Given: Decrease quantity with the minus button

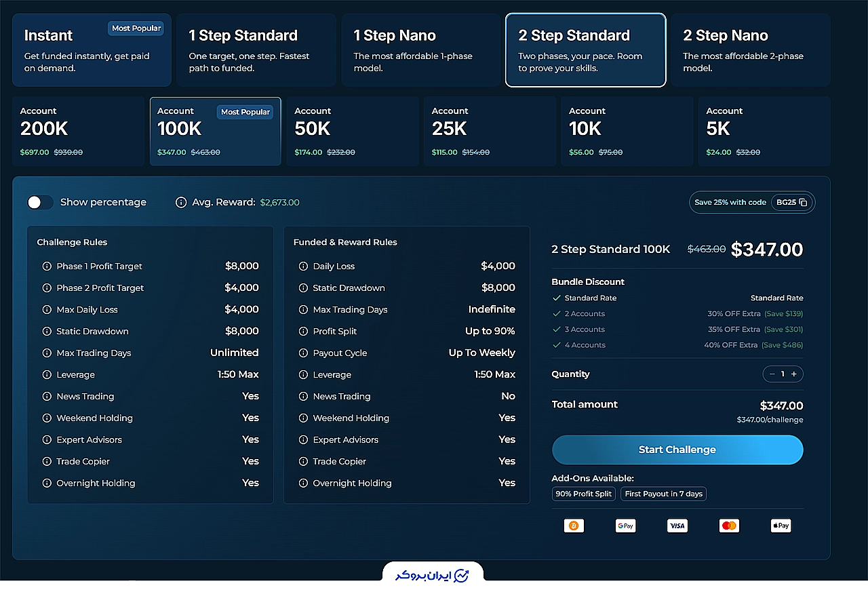Looking at the screenshot, I should click(772, 374).
